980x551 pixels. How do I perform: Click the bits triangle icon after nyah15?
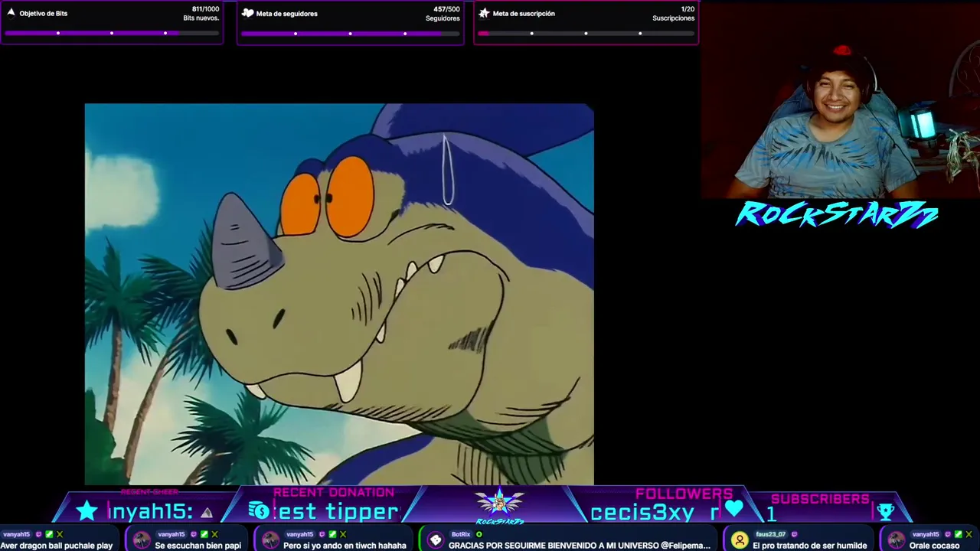click(206, 513)
